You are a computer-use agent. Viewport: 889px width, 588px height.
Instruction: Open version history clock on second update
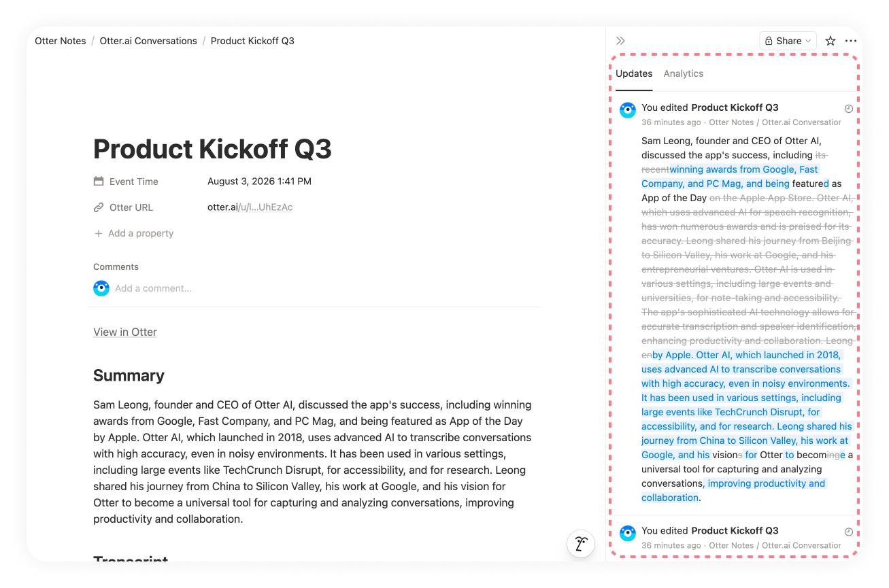(x=848, y=532)
